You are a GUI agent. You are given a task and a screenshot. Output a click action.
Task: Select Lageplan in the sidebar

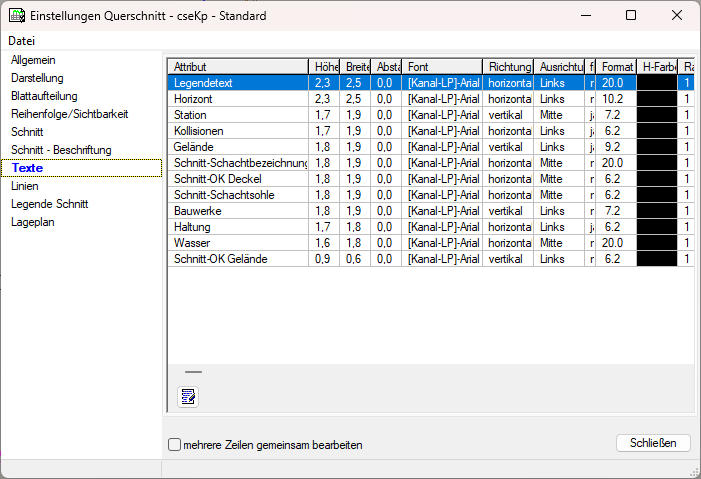point(33,222)
